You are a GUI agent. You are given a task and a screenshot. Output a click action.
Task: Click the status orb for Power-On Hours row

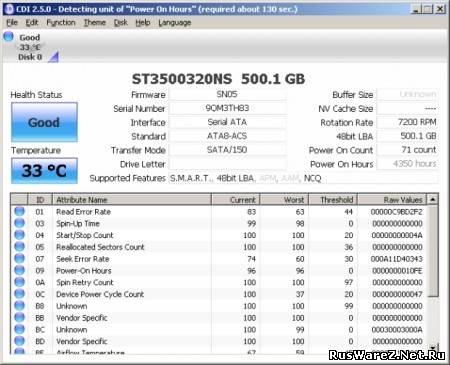coord(19,270)
